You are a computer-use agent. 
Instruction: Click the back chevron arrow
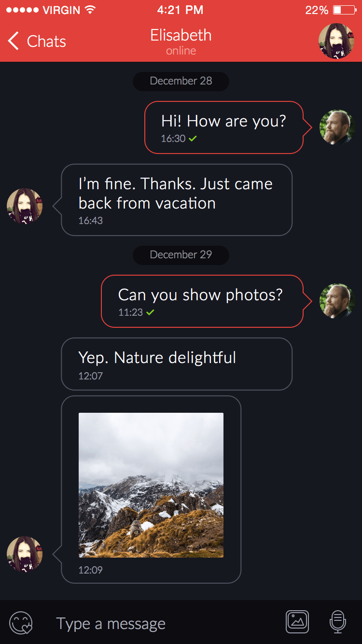click(14, 42)
